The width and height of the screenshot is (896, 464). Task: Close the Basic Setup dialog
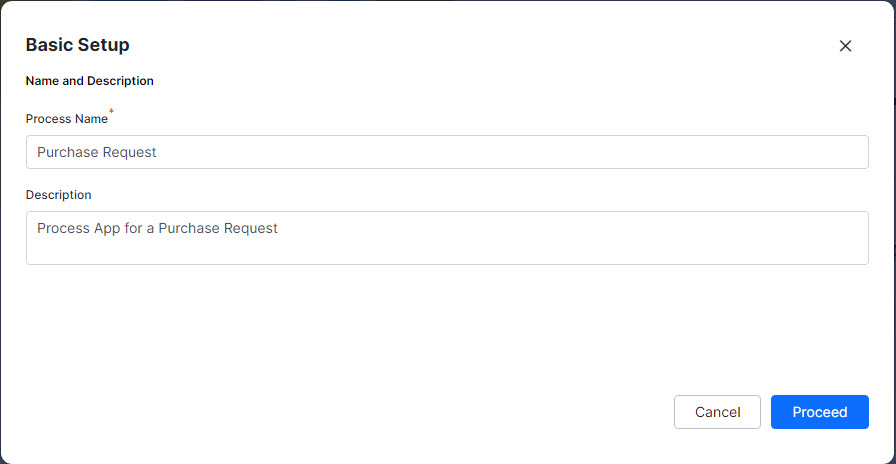click(x=845, y=46)
